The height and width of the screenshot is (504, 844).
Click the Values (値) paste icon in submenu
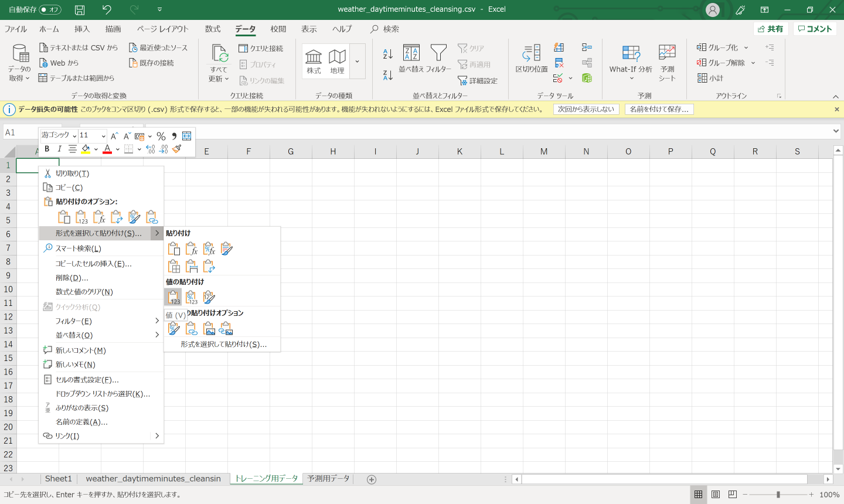[173, 297]
